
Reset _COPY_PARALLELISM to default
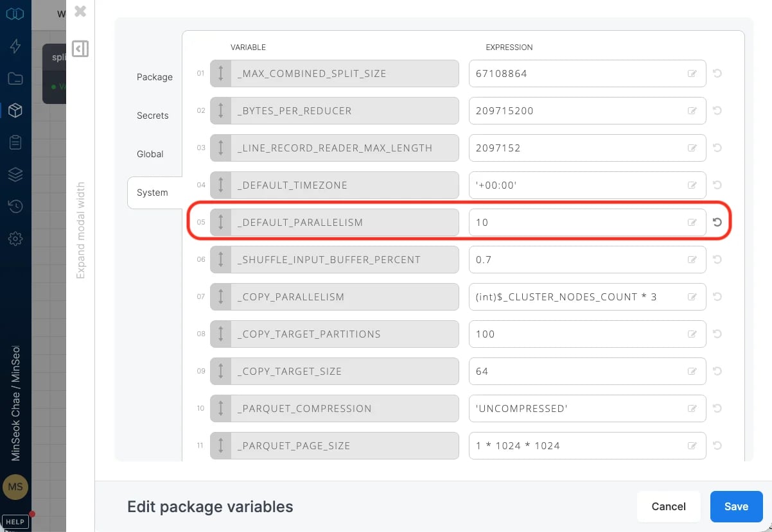click(717, 296)
